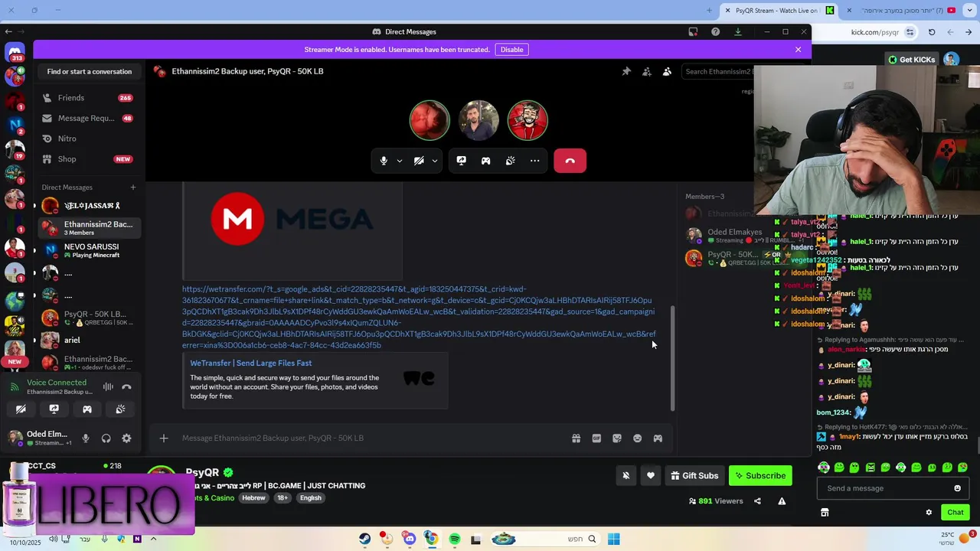Disconnect with the red hang-up button
This screenshot has height=551, width=980.
(570, 161)
